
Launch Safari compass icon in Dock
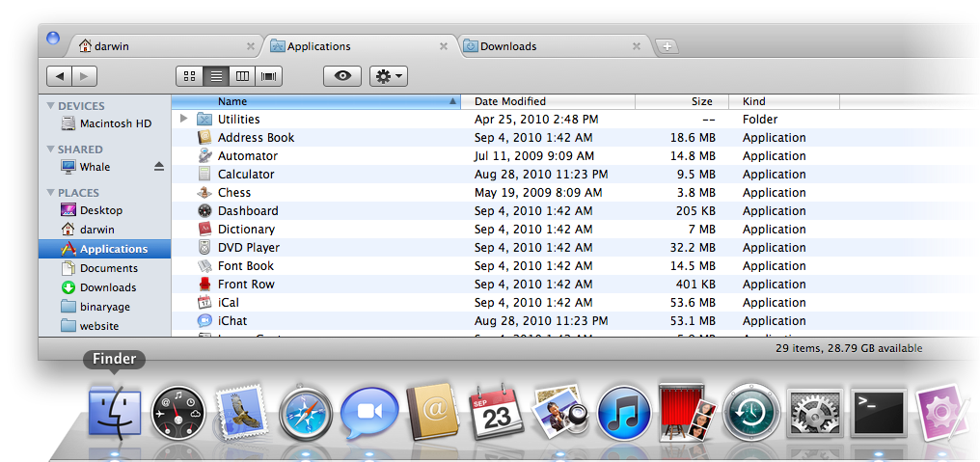pos(304,412)
